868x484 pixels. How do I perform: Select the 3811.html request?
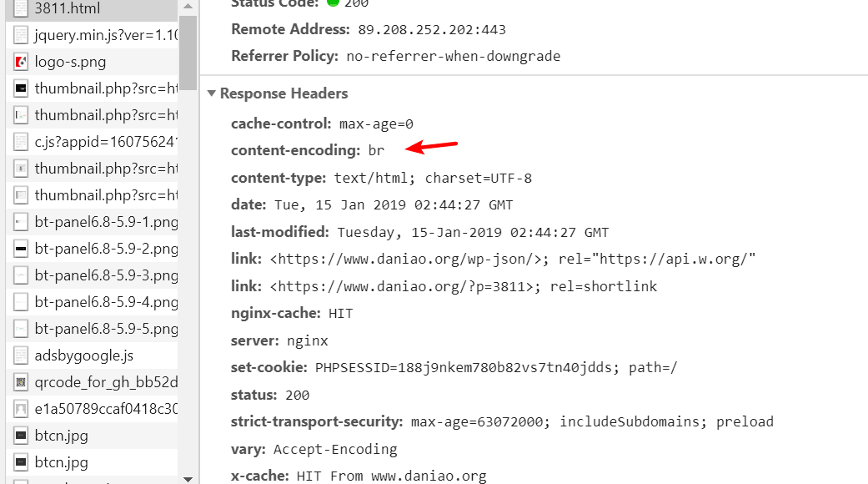point(92,9)
